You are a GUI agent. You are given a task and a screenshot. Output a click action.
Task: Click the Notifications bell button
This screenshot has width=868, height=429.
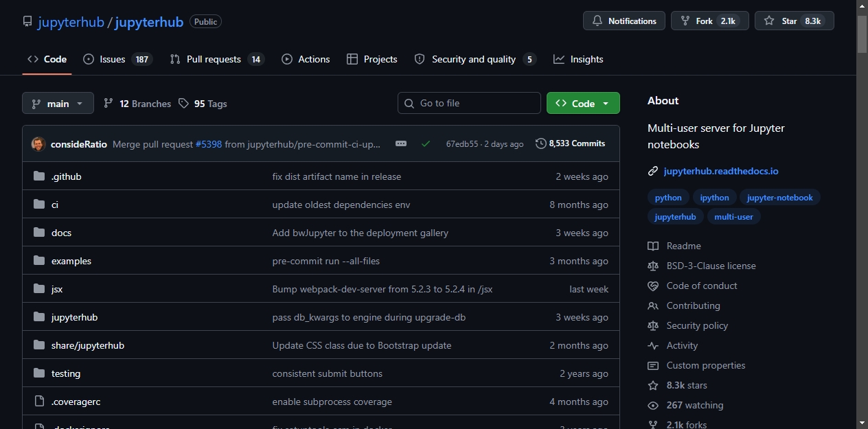click(624, 21)
